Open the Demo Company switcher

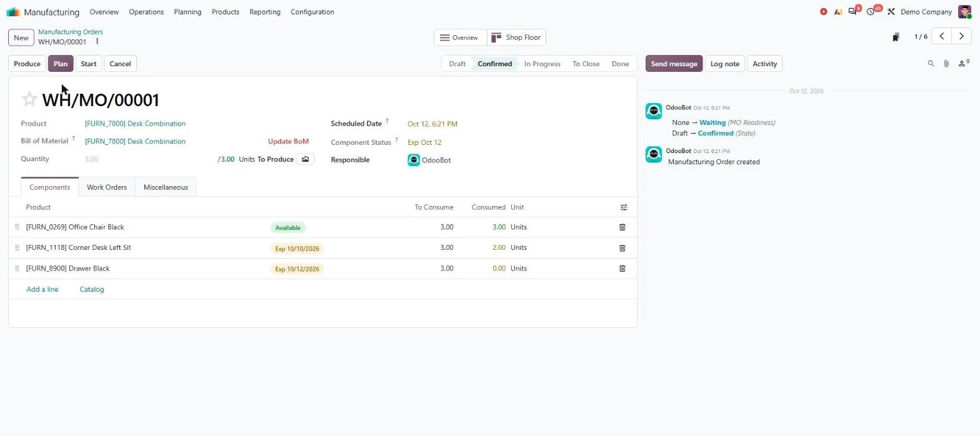point(926,12)
